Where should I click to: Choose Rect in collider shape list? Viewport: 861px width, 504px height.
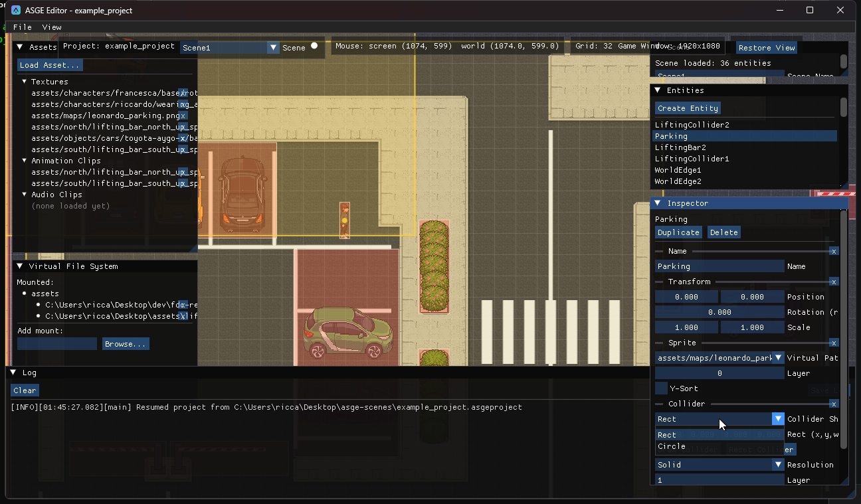click(719, 435)
